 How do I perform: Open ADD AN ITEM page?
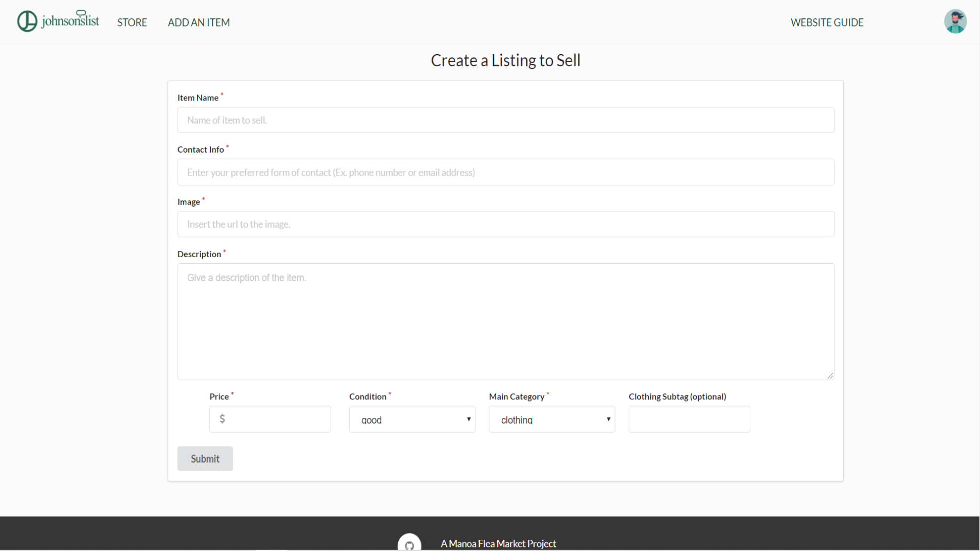(x=199, y=22)
